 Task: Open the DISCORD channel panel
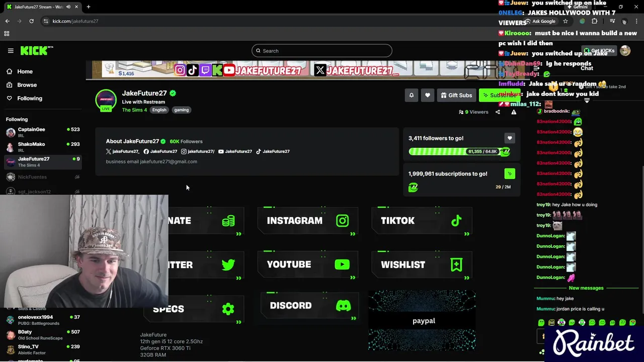click(x=309, y=306)
